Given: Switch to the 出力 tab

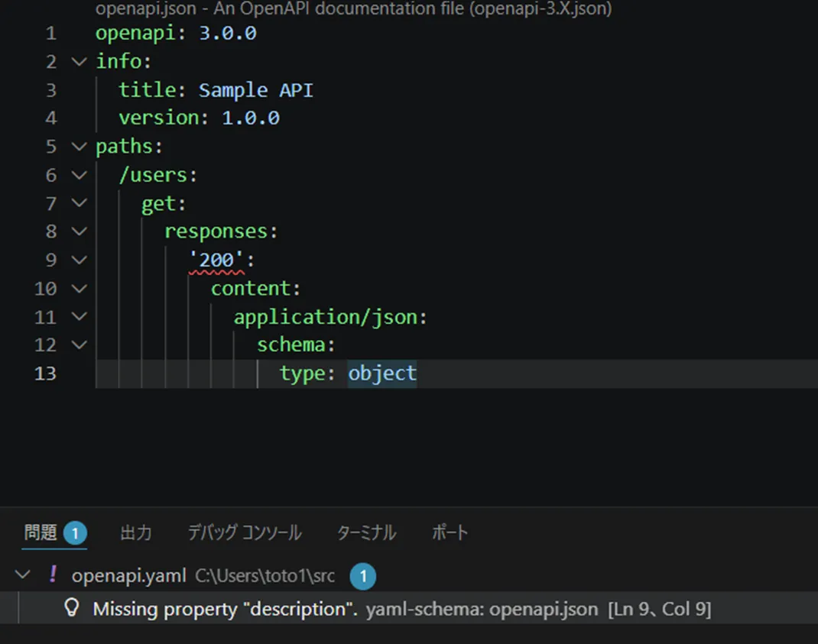Looking at the screenshot, I should coord(135,532).
